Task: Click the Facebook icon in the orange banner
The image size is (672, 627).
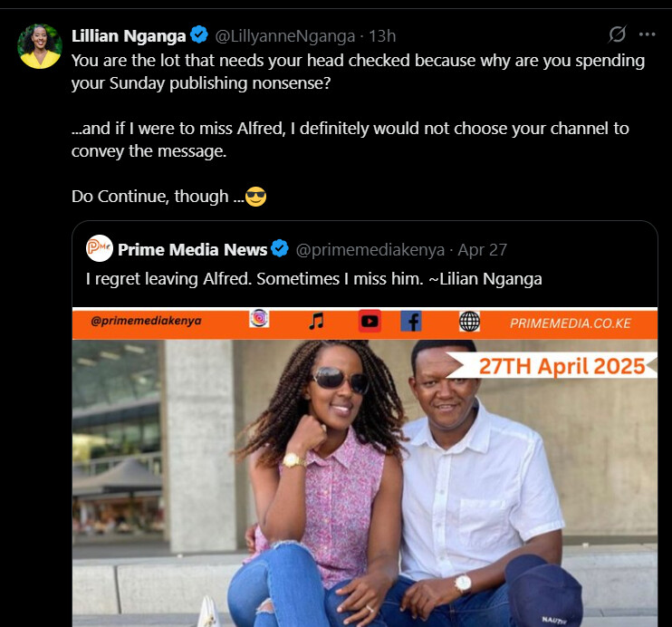Action: pos(411,321)
